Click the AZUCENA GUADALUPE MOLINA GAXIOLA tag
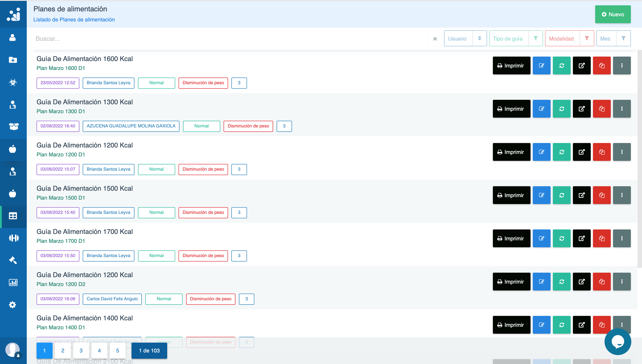 [x=131, y=126]
